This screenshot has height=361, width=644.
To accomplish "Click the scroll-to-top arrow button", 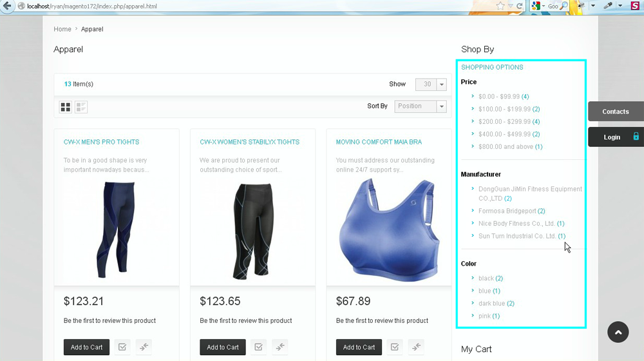I will click(618, 332).
